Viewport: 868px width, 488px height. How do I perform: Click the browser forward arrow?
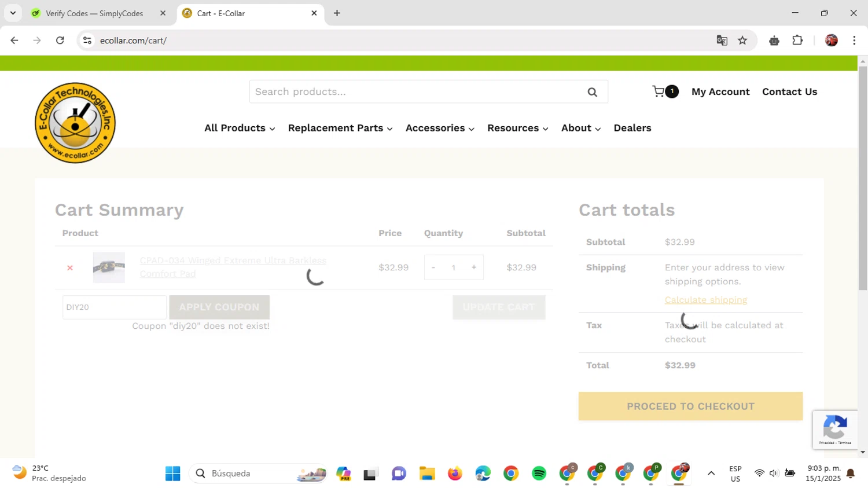(37, 41)
